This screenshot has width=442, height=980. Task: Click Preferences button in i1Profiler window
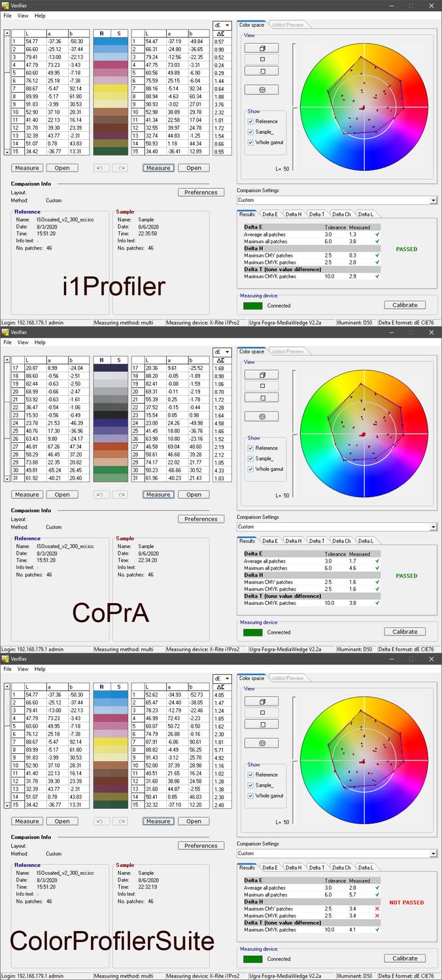(x=201, y=193)
